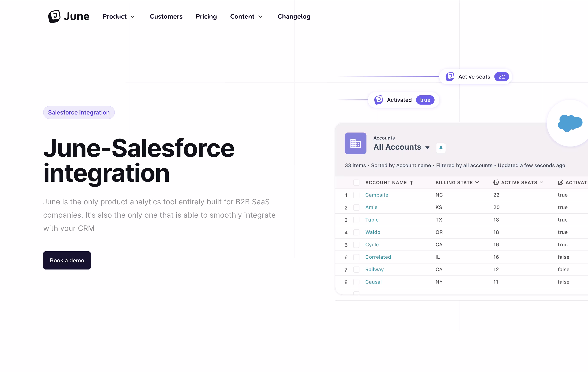The width and height of the screenshot is (588, 372).
Task: Click the 20 active seats cell for Amie
Action: (x=496, y=207)
